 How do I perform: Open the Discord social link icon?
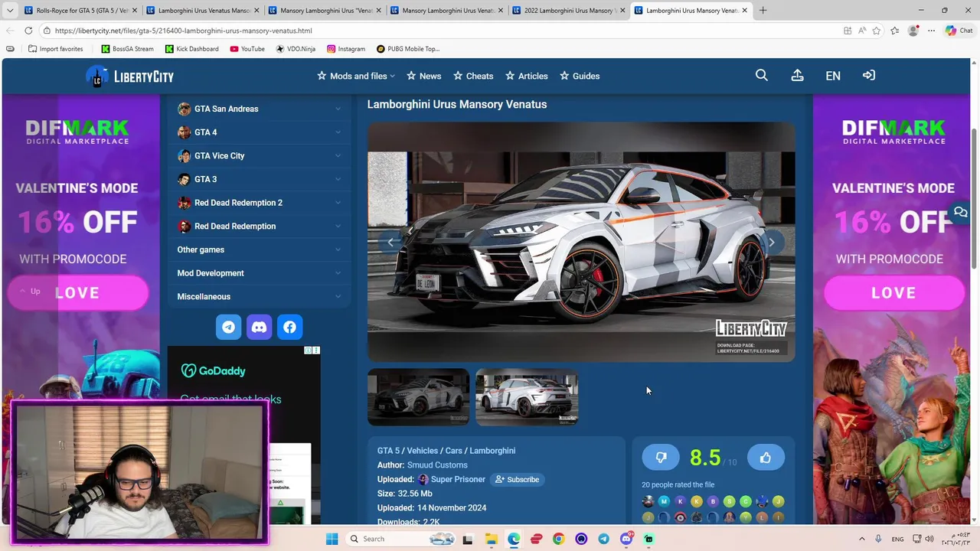tap(259, 328)
